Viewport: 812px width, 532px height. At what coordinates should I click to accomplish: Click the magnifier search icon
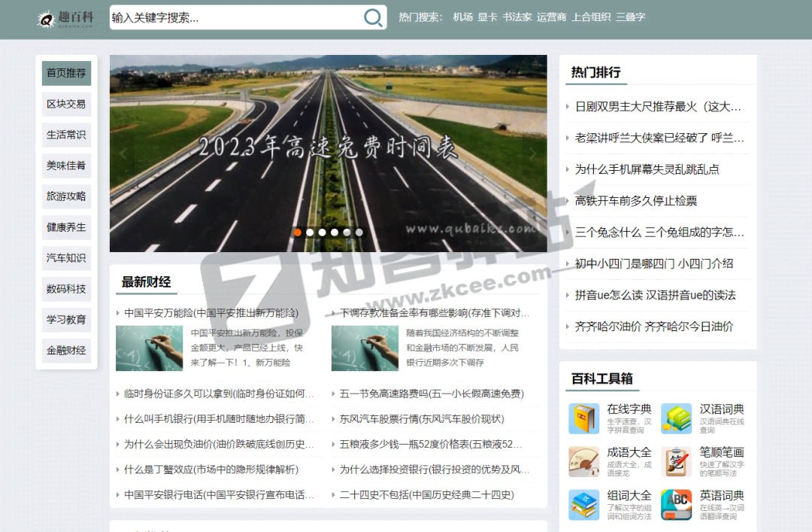[x=373, y=17]
